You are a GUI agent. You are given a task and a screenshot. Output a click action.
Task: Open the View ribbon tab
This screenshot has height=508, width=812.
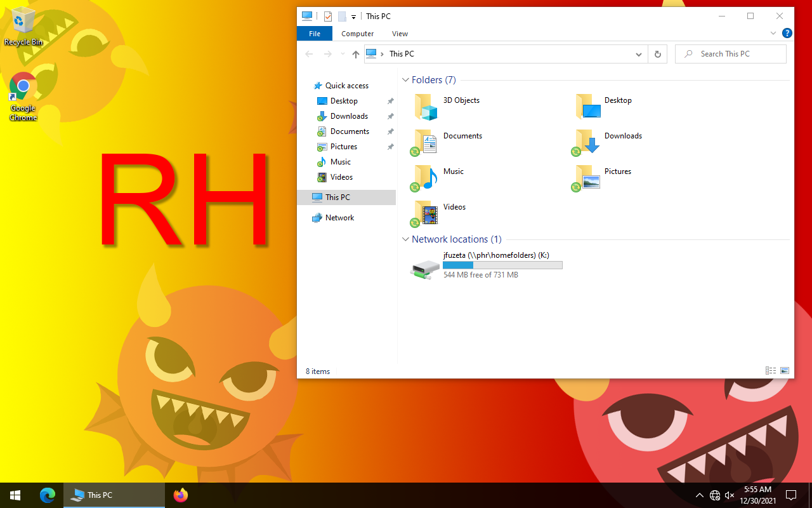[400, 34]
